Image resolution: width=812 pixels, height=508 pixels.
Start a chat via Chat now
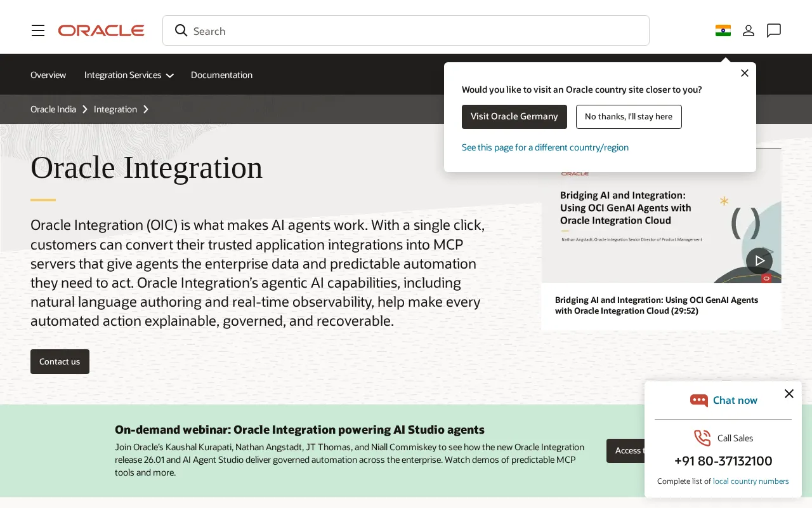[x=735, y=400]
